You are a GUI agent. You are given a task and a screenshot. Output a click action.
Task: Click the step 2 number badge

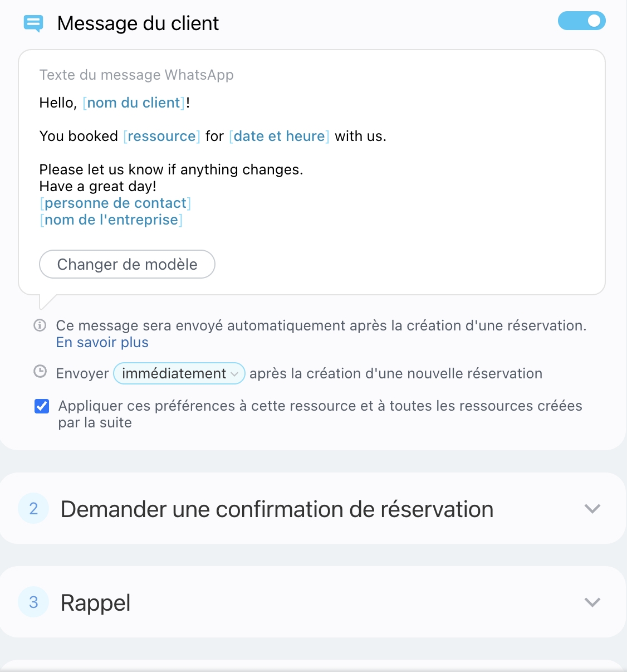point(33,508)
